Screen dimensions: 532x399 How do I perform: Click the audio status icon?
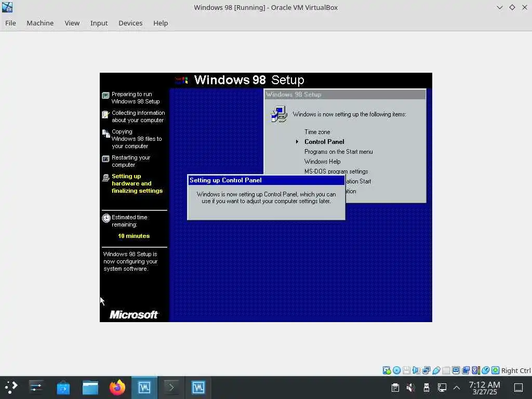416,370
